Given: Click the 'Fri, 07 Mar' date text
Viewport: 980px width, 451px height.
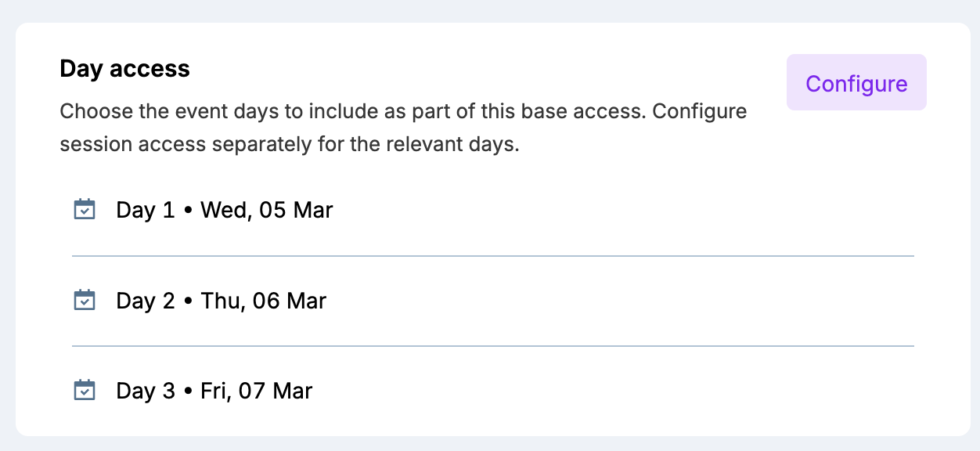Looking at the screenshot, I should pos(256,391).
